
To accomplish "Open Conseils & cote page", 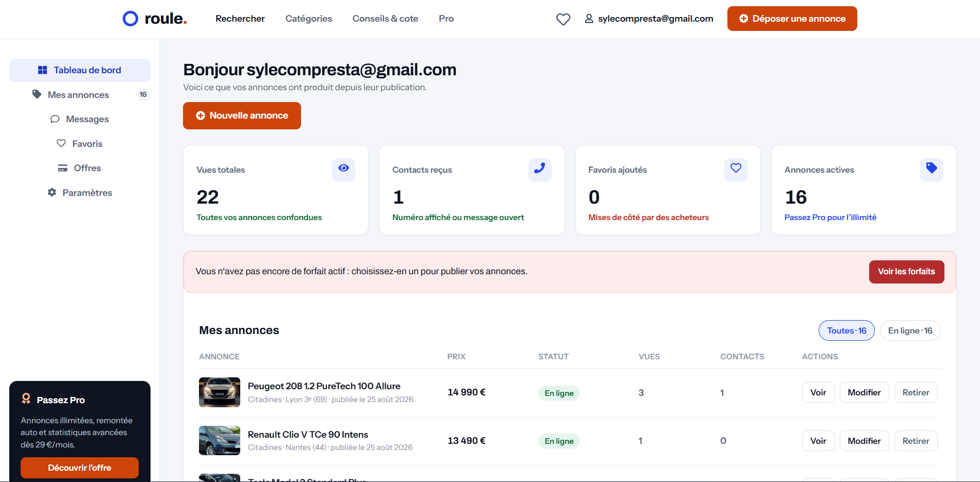I will tap(386, 19).
